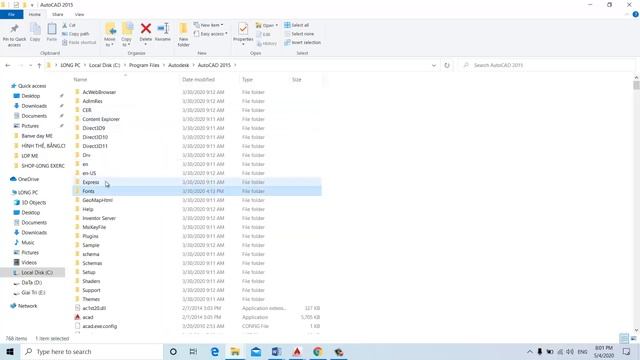The height and width of the screenshot is (360, 640).
Task: Switch to the Share tab
Action: click(58, 14)
